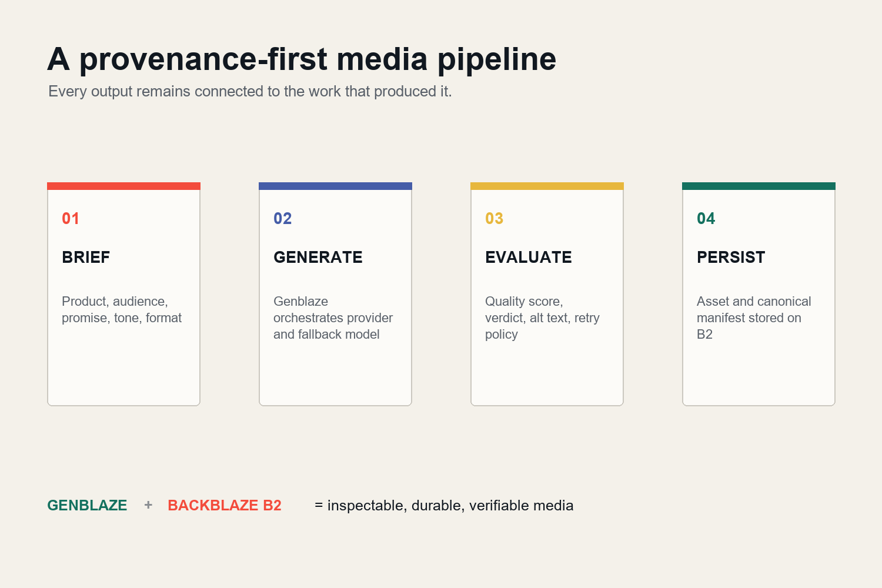
Task: Click the plus sign between brand names
Action: point(148,505)
